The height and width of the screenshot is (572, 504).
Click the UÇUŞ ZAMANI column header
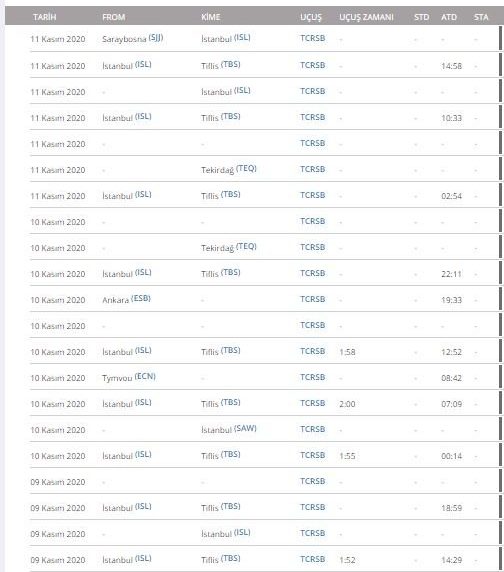pyautogui.click(x=366, y=17)
